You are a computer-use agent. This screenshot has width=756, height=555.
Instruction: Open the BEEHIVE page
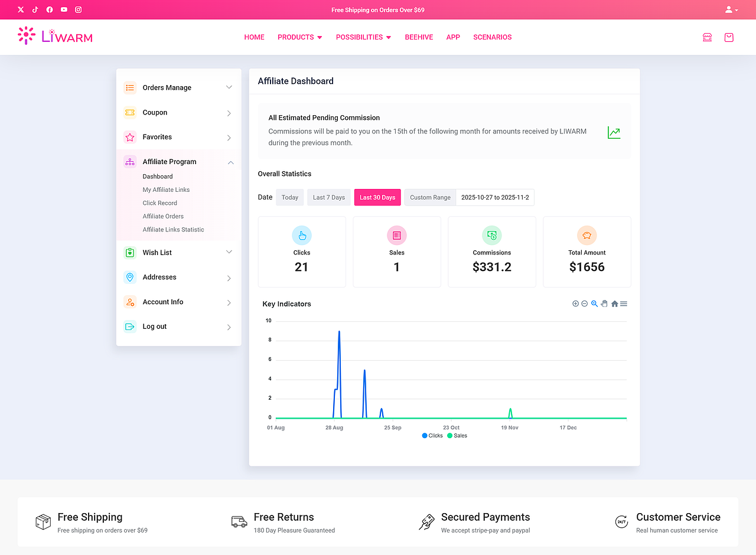[419, 37]
